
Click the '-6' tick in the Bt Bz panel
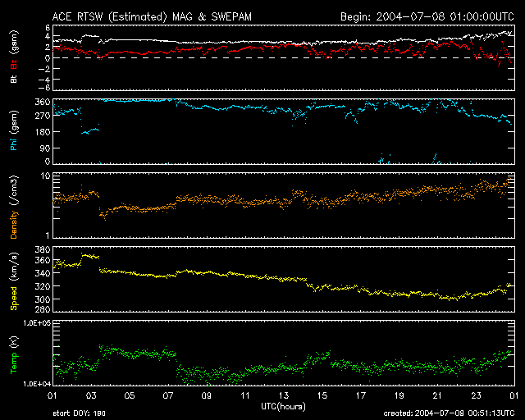[x=44, y=88]
